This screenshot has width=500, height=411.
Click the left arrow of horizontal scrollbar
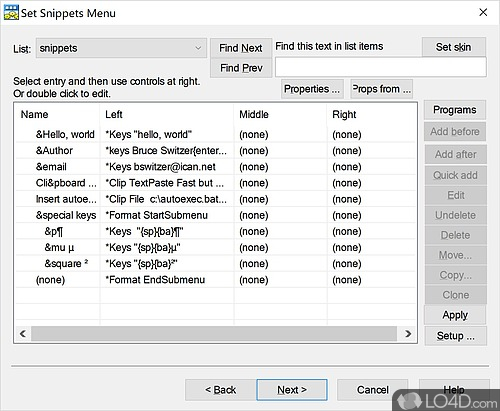[23, 334]
